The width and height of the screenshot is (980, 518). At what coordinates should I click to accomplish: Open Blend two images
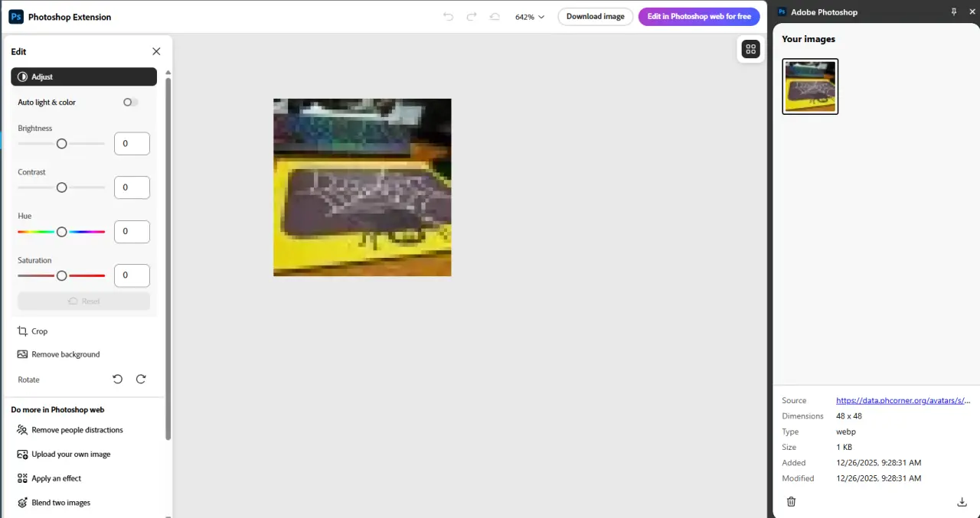pyautogui.click(x=54, y=503)
